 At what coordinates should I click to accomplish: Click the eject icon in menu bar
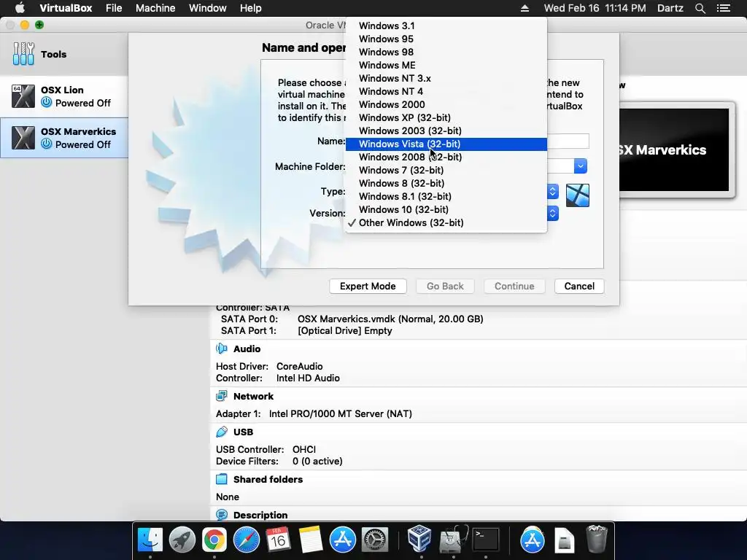(x=525, y=8)
